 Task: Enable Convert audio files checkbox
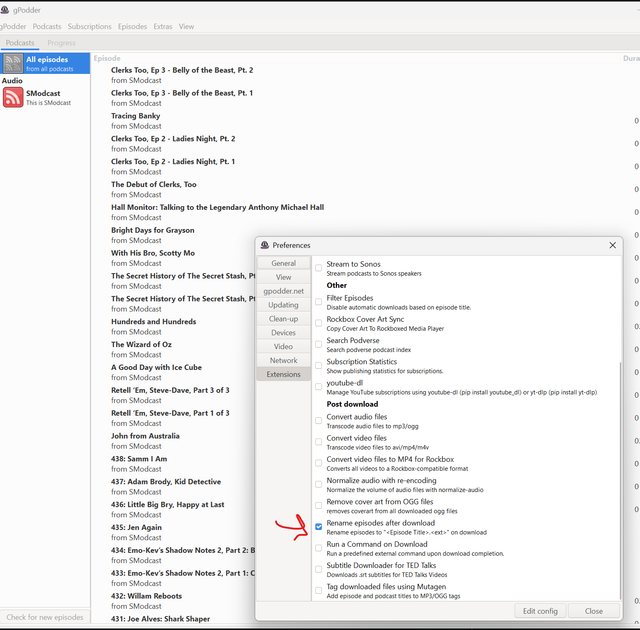click(318, 420)
